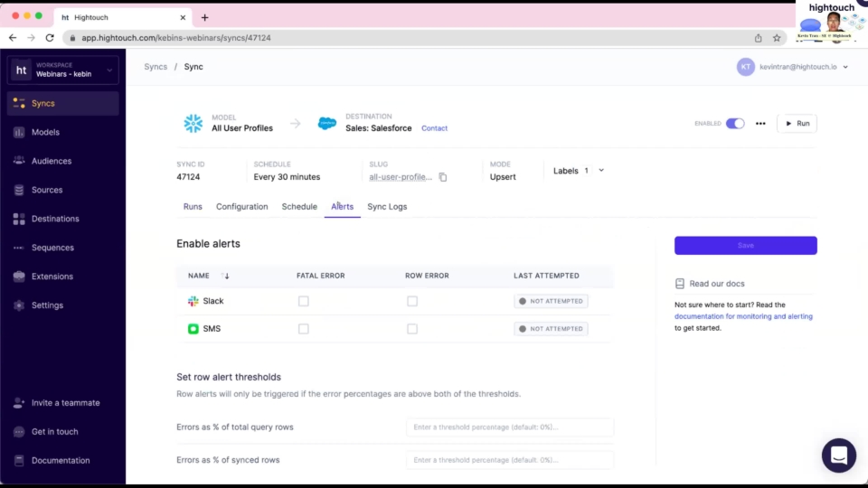Check Slack fatal error checkbox

click(304, 301)
